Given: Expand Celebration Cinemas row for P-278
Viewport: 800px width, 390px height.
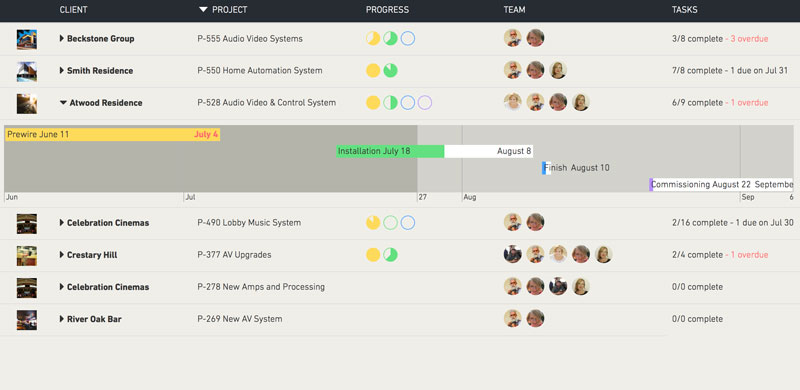Looking at the screenshot, I should (x=62, y=287).
